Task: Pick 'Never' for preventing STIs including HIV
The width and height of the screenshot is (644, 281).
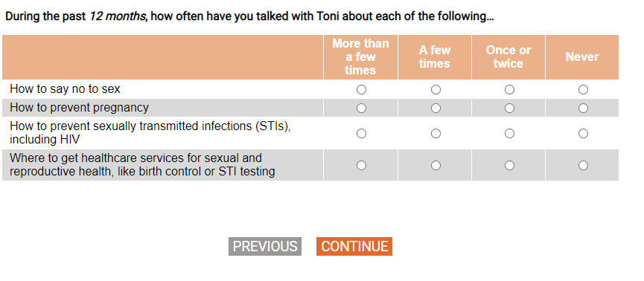Action: (x=583, y=133)
